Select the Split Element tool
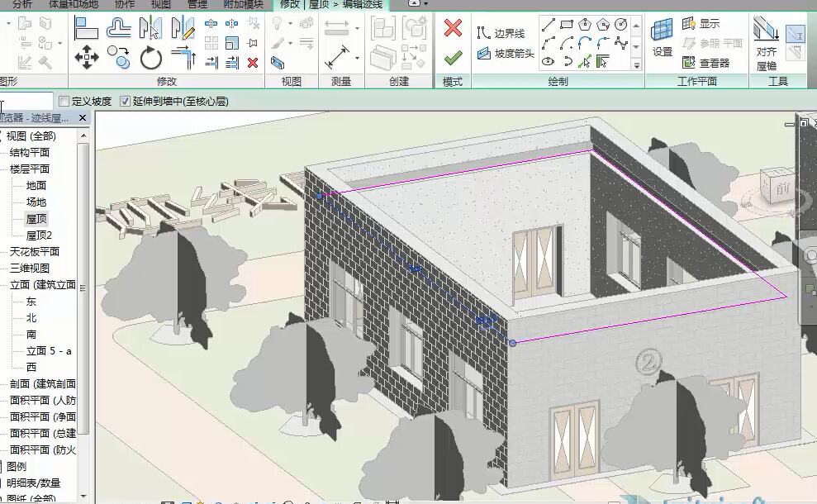Screen dimensions: 817x504 pyautogui.click(x=211, y=23)
